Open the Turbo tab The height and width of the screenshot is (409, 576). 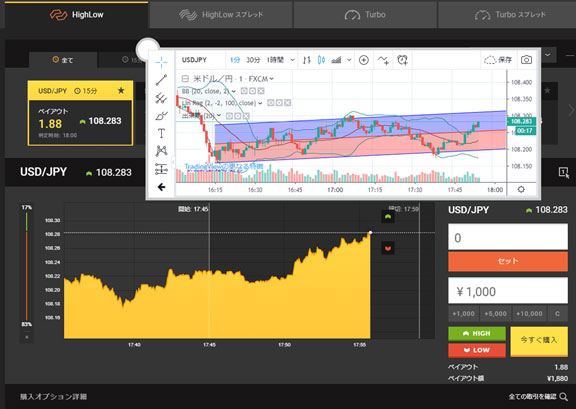pyautogui.click(x=365, y=15)
